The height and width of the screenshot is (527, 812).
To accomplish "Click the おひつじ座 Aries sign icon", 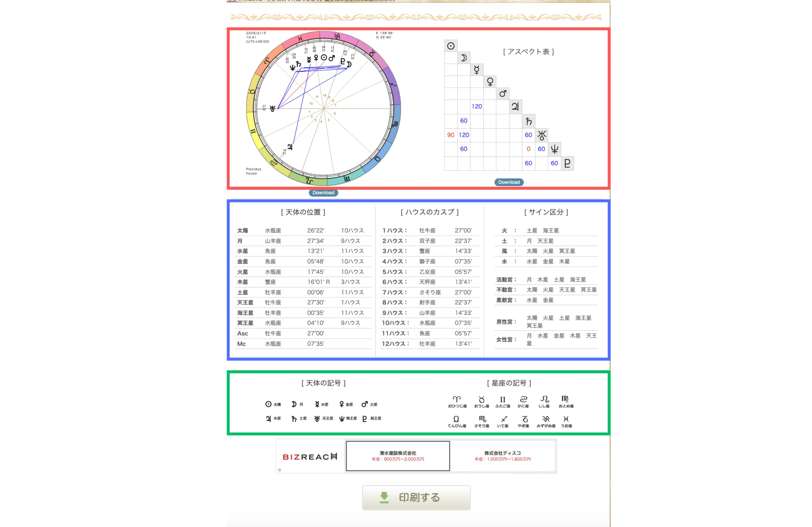I will (x=457, y=399).
